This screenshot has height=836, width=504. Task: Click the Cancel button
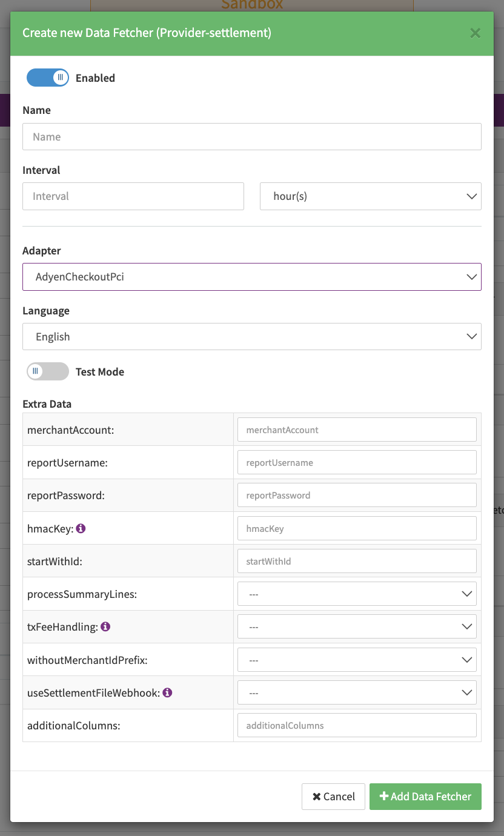[x=333, y=797]
